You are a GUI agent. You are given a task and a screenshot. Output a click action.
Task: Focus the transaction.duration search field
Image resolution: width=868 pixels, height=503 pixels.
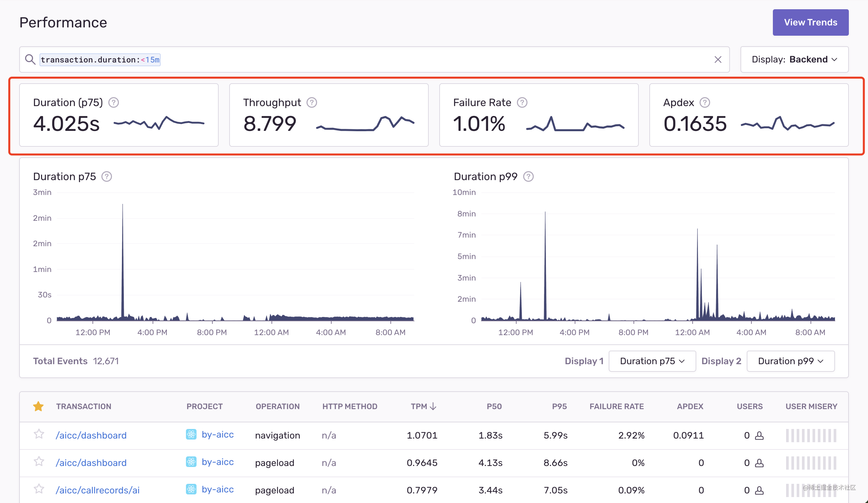[374, 59]
